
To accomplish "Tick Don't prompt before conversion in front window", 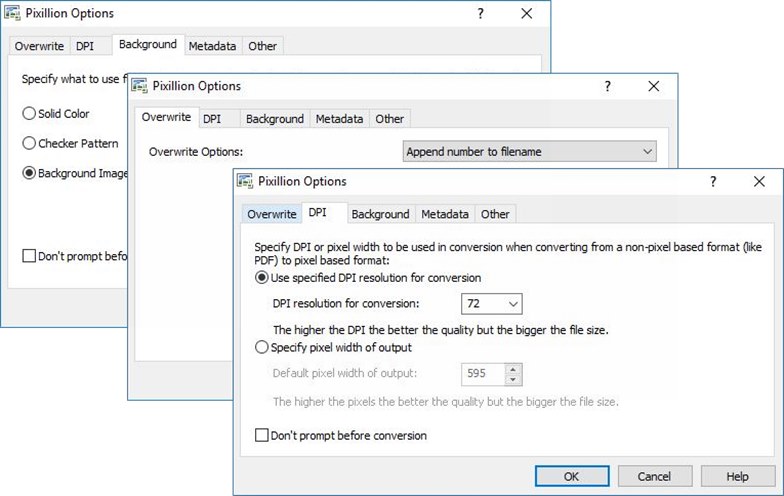I will point(262,435).
